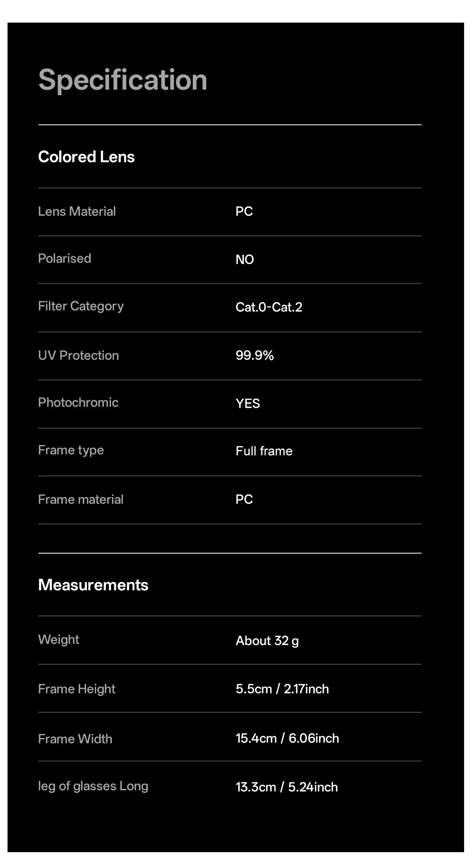
Task: Click the Filter Category label
Action: pos(81,306)
